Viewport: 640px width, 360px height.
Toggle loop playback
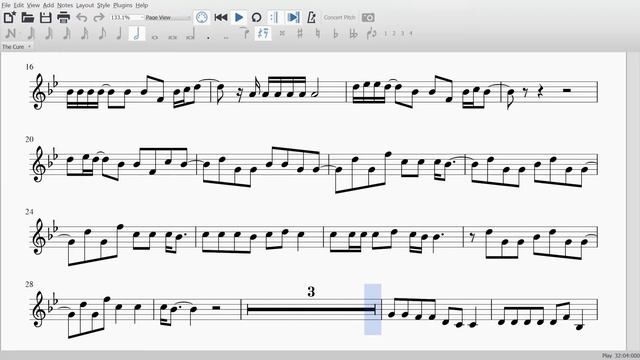click(x=256, y=18)
